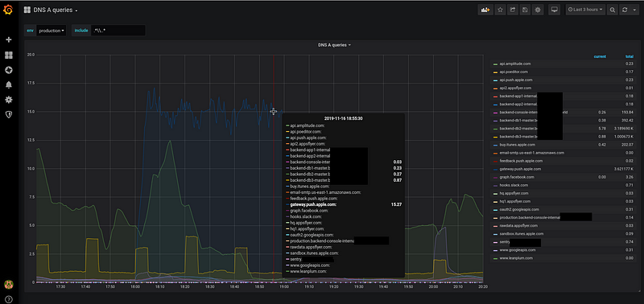Click the Grafana logo home icon
Image resolution: width=644 pixels, height=304 pixels.
(x=8, y=10)
